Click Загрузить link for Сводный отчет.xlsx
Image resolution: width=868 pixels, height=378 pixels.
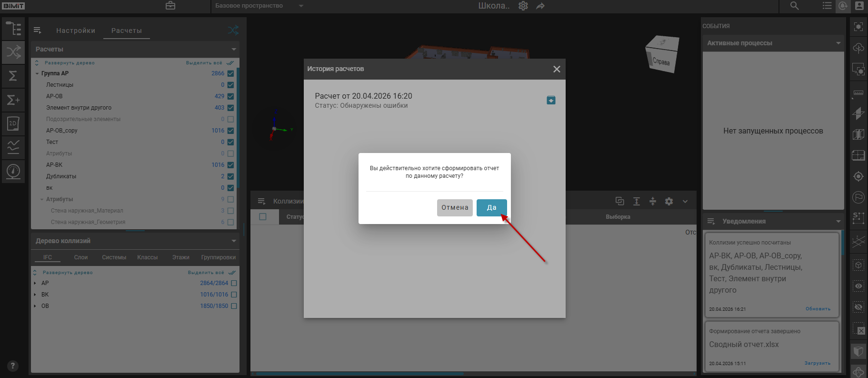(817, 363)
